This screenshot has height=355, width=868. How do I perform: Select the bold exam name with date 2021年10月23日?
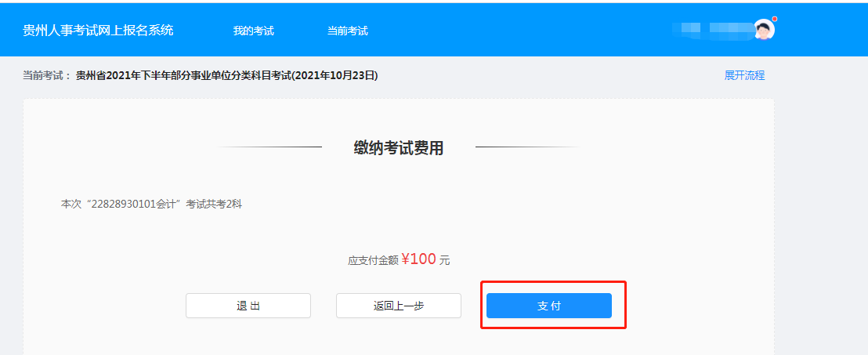click(227, 76)
